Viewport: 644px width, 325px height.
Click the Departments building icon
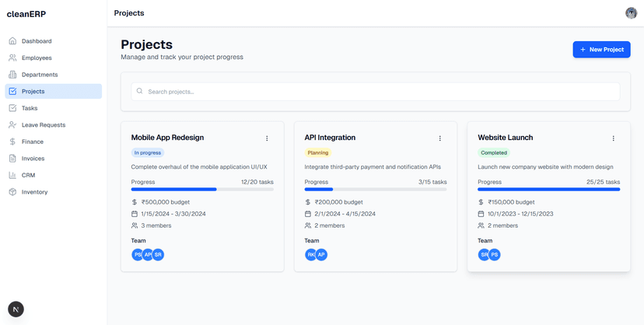pos(12,75)
